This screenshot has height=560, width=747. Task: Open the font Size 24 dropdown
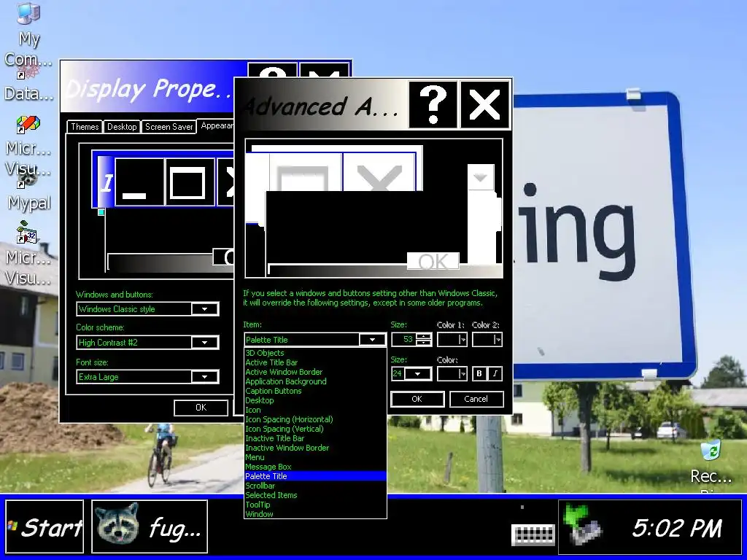point(417,374)
